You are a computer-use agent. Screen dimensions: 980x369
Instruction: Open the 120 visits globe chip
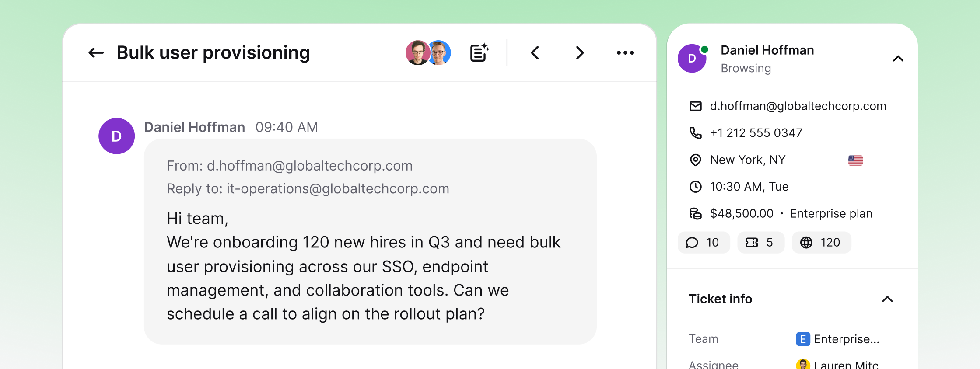(821, 243)
